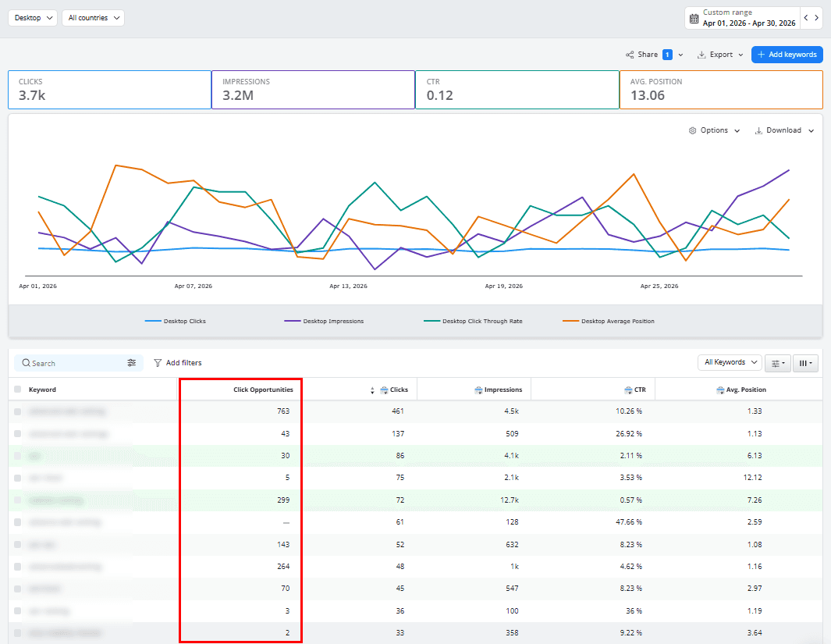Toggle Desktop Impressions legend line
The height and width of the screenshot is (644, 831).
[x=324, y=321]
